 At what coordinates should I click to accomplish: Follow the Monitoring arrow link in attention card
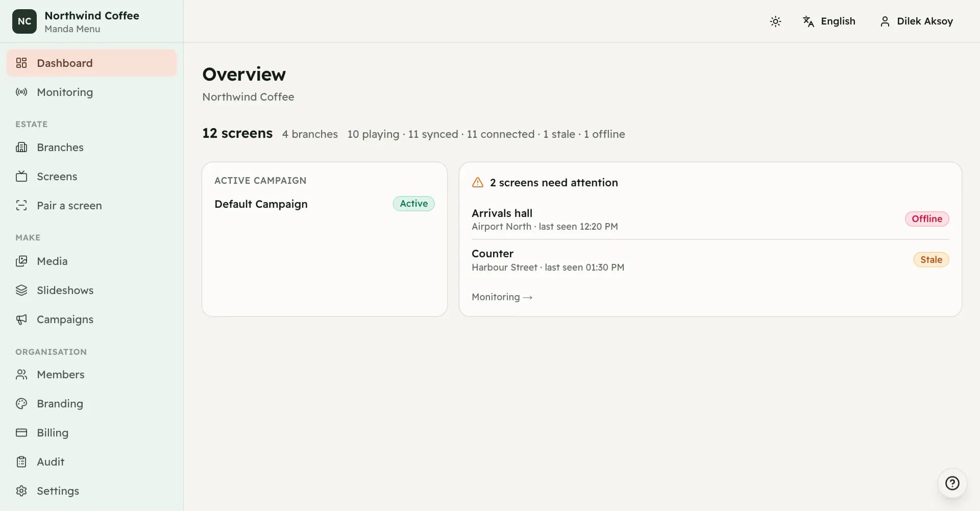tap(502, 297)
